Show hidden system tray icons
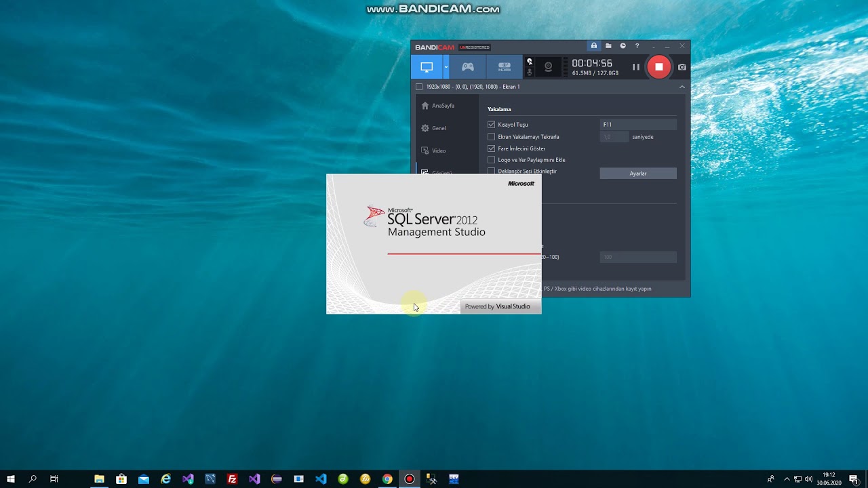868x488 pixels. (787, 479)
